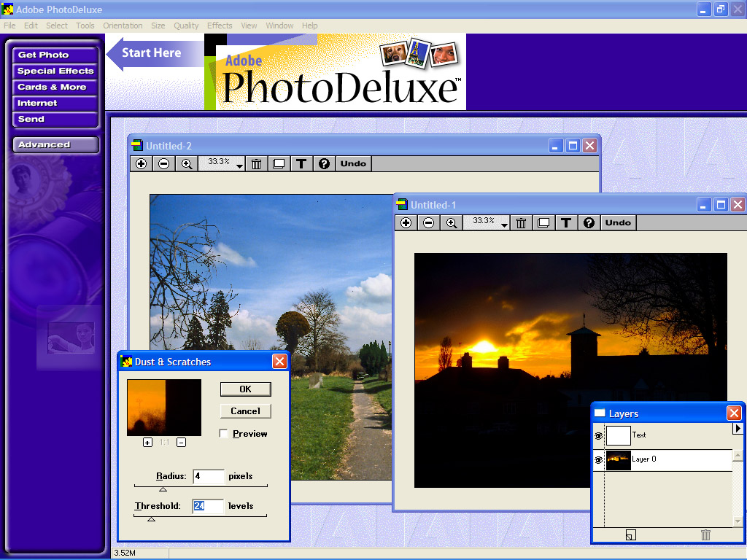Open the Tools menu
The width and height of the screenshot is (747, 560).
coord(85,26)
